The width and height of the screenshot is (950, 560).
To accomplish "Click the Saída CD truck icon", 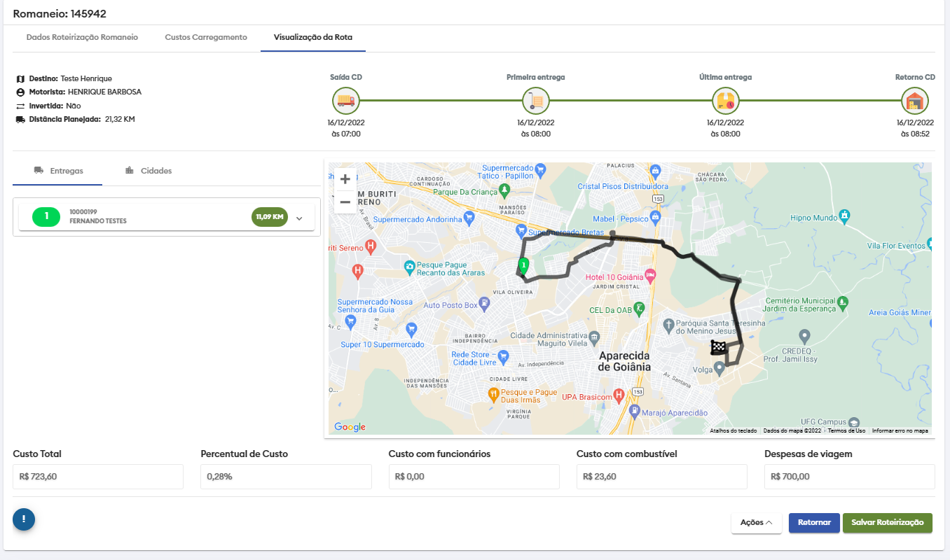I will 346,101.
